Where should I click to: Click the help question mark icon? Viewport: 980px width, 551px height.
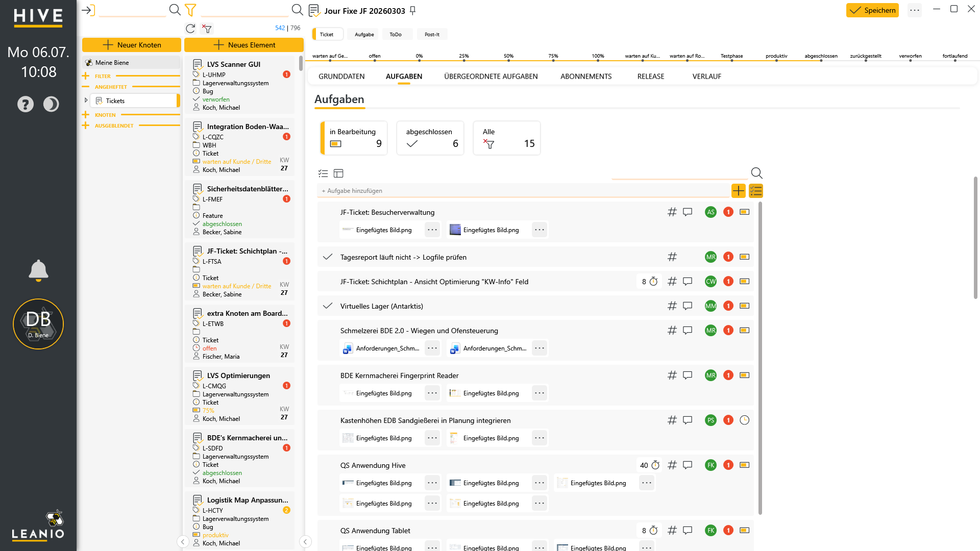[26, 104]
